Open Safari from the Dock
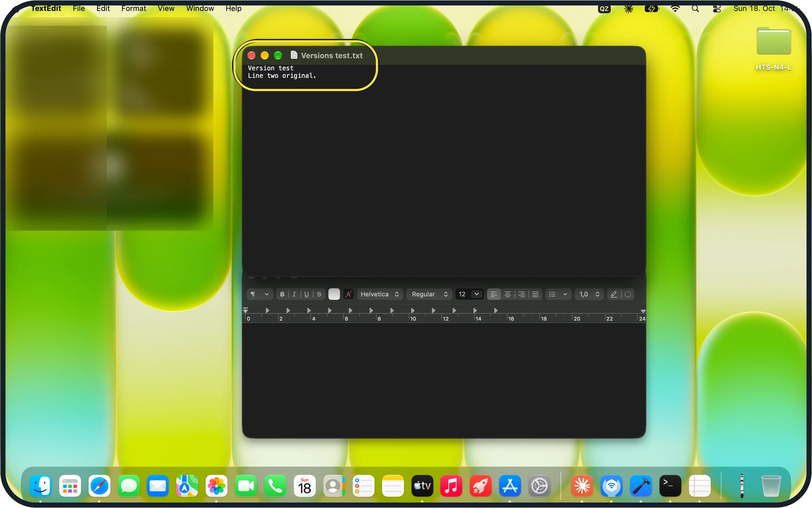The height and width of the screenshot is (508, 812). pyautogui.click(x=99, y=486)
